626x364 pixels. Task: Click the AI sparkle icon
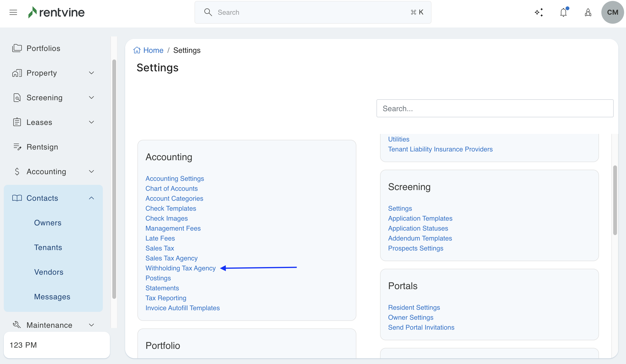539,12
